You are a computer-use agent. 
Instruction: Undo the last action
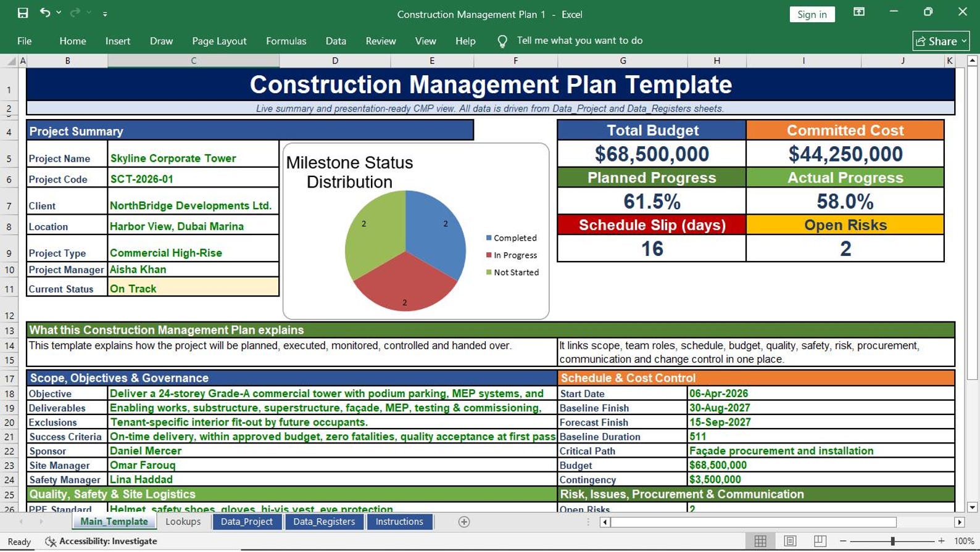45,12
